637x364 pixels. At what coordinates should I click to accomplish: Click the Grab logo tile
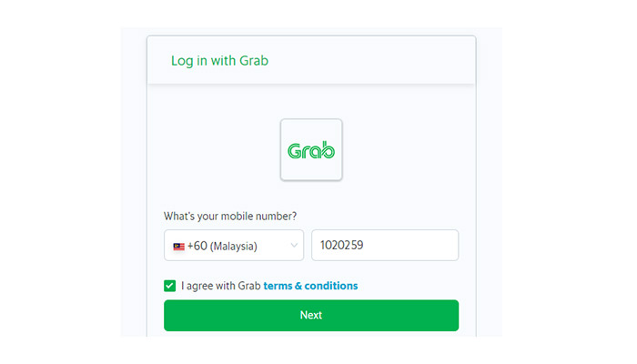coord(311,149)
